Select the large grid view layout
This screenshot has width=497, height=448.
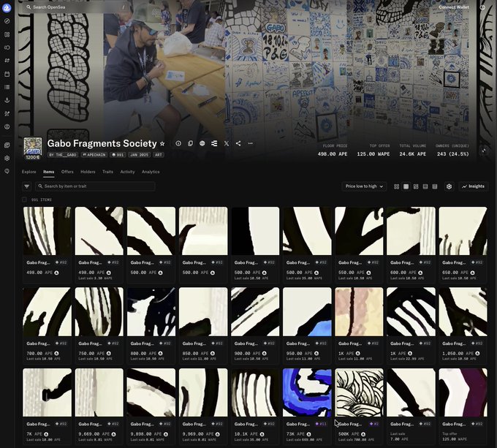click(396, 186)
